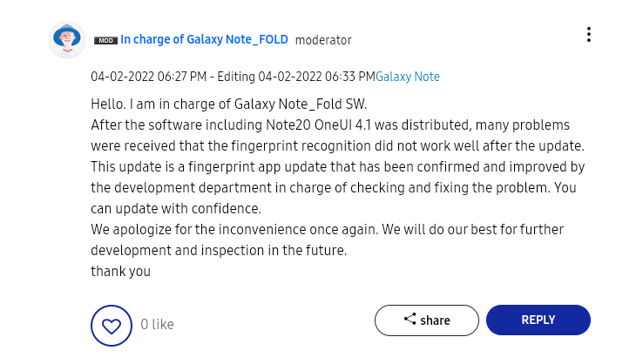View the '0 like' count
This screenshot has height=364, width=643.
pyautogui.click(x=158, y=325)
